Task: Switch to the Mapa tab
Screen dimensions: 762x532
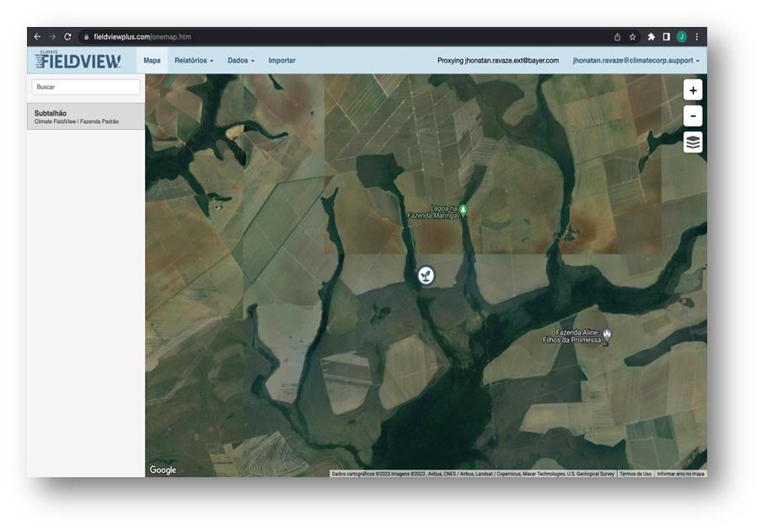Action: tap(152, 61)
